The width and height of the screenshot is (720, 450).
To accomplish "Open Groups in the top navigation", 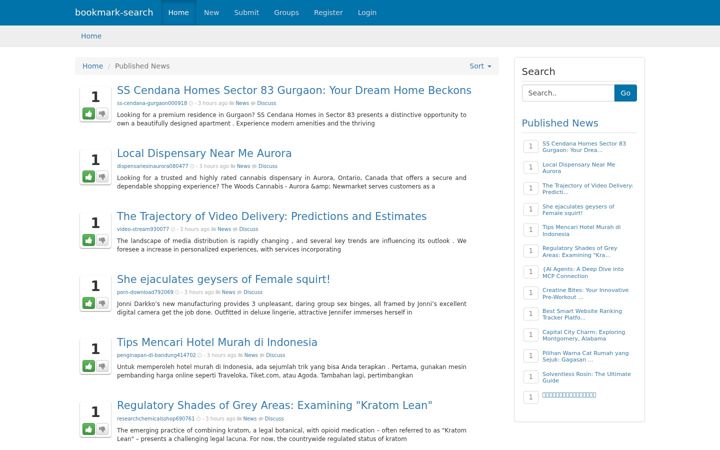I will pyautogui.click(x=286, y=12).
